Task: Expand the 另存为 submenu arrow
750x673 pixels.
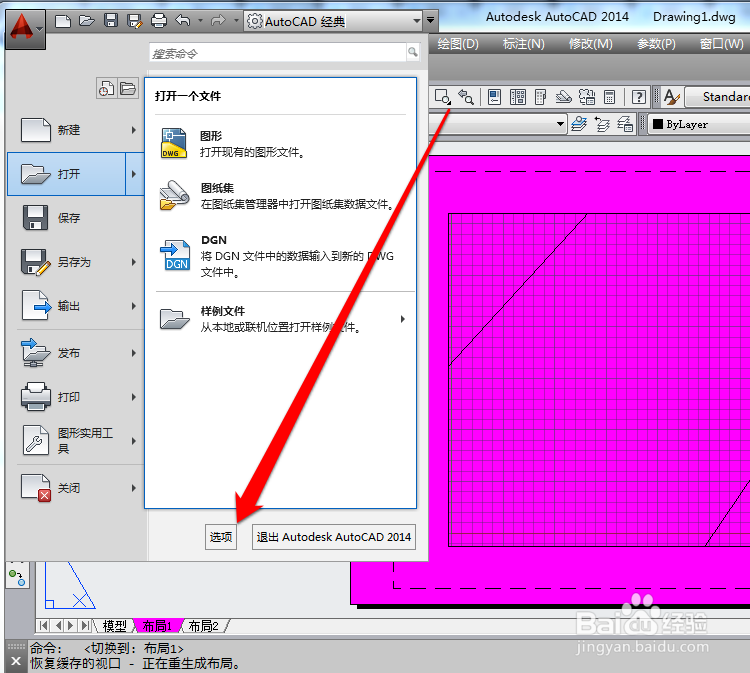Action: pyautogui.click(x=134, y=262)
